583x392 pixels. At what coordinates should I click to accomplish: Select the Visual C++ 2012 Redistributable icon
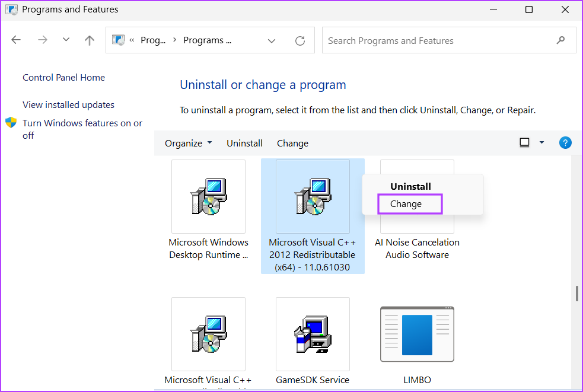click(x=313, y=196)
